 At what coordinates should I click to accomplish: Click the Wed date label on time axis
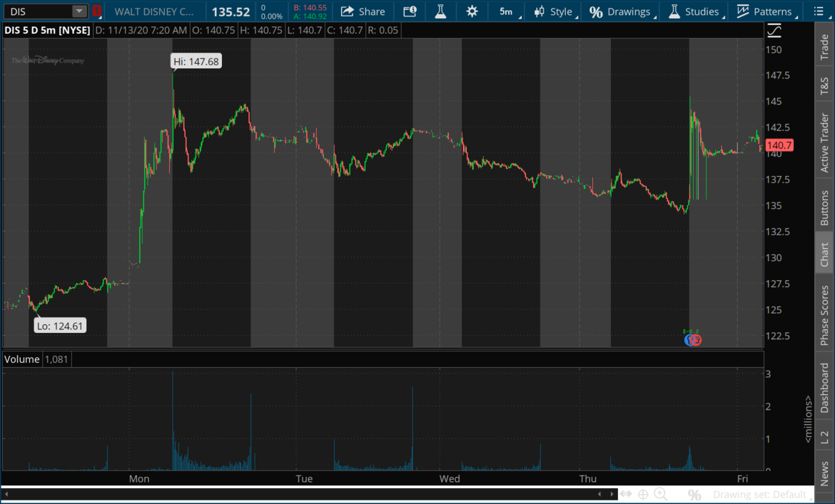point(450,479)
